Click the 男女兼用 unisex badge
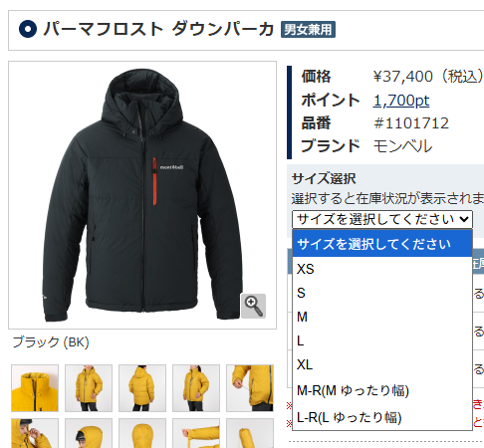This screenshot has height=448, width=484. tap(308, 30)
